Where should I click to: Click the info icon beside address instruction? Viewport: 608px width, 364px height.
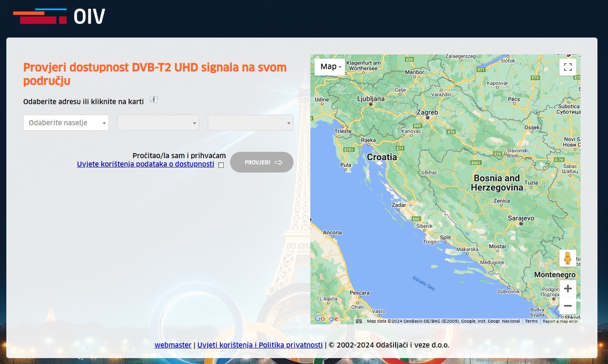(x=154, y=100)
